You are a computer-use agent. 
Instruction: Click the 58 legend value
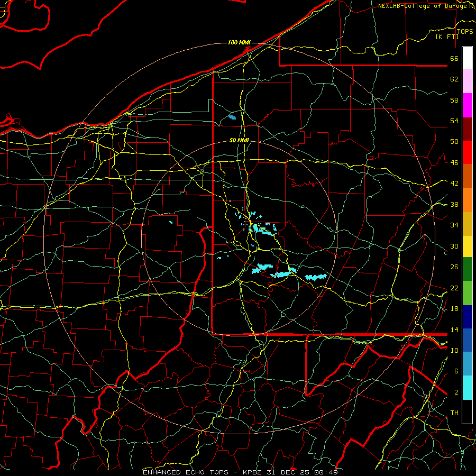click(x=454, y=100)
